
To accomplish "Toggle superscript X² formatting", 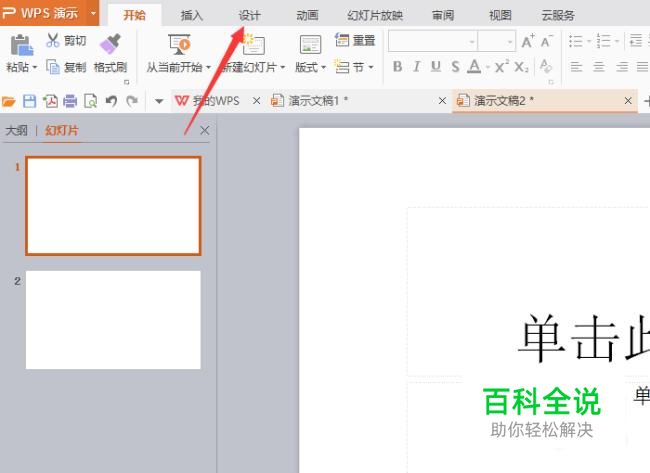I will click(501, 66).
